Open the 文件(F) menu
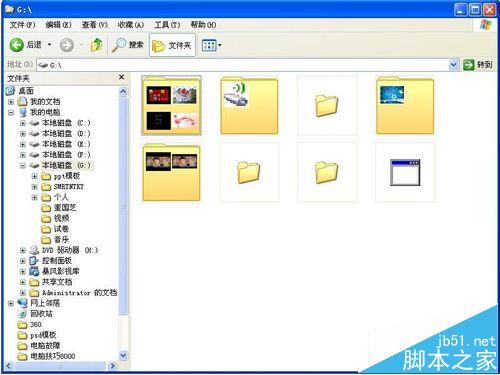Viewport: 500px width, 375px height. [22, 25]
